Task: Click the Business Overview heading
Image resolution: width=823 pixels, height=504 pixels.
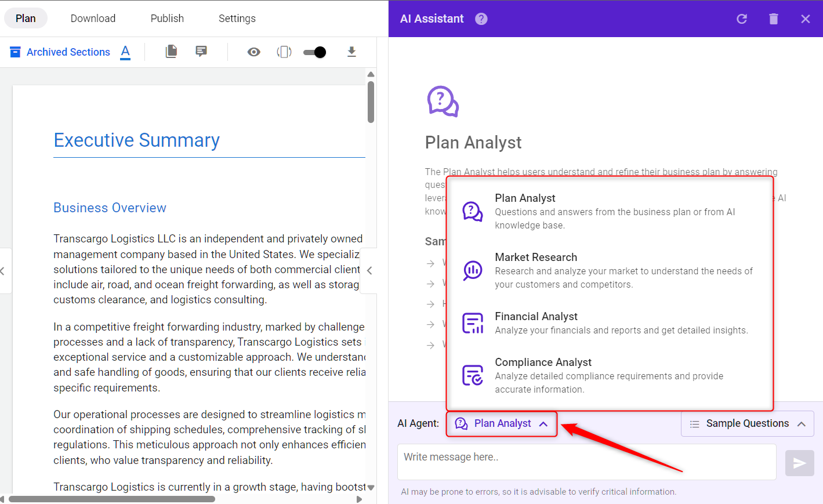Action: [x=110, y=208]
